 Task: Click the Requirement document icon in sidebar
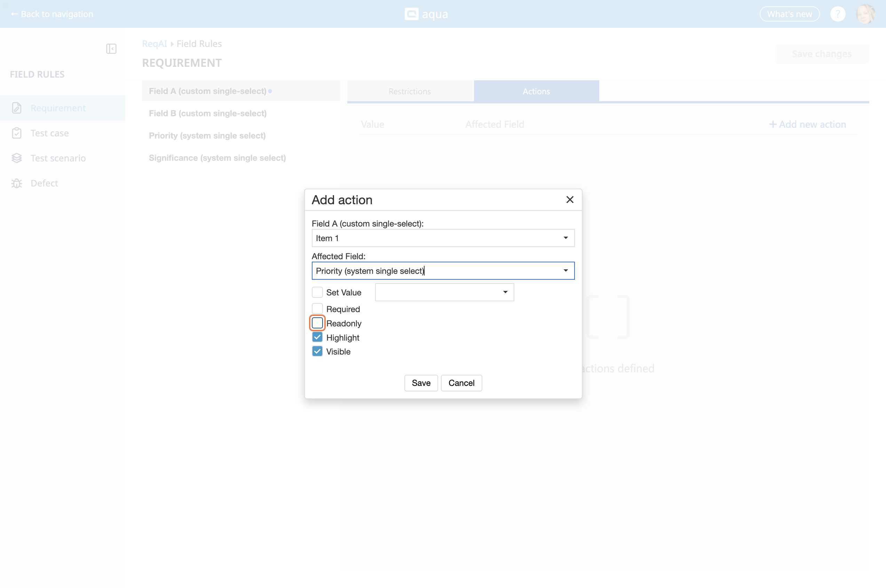(16, 108)
